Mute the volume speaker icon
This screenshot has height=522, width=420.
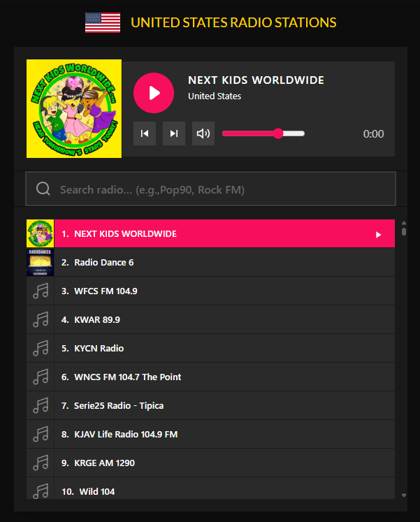point(203,133)
